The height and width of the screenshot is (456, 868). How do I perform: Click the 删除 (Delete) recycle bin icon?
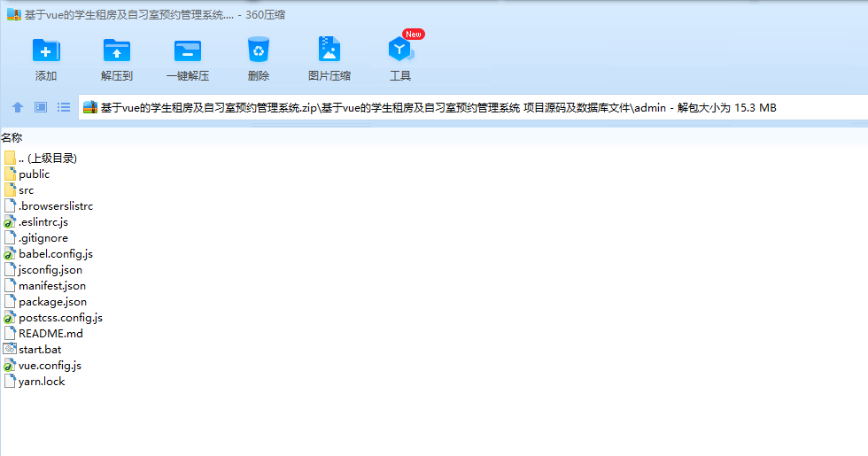pyautogui.click(x=259, y=50)
